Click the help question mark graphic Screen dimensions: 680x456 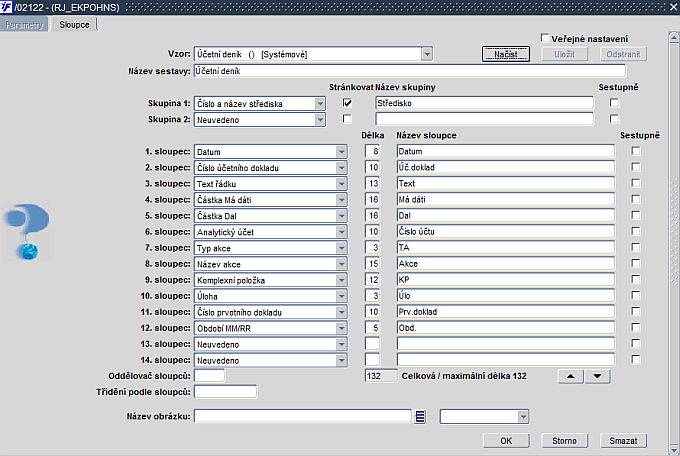(x=26, y=232)
